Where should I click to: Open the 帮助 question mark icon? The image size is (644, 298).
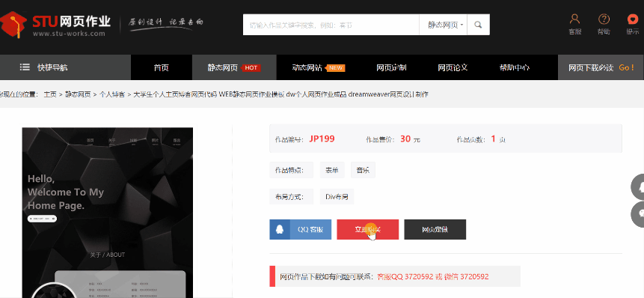tap(604, 19)
